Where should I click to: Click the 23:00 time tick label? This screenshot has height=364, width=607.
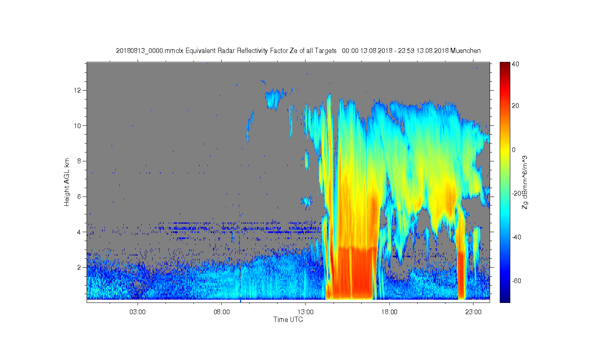tap(473, 312)
